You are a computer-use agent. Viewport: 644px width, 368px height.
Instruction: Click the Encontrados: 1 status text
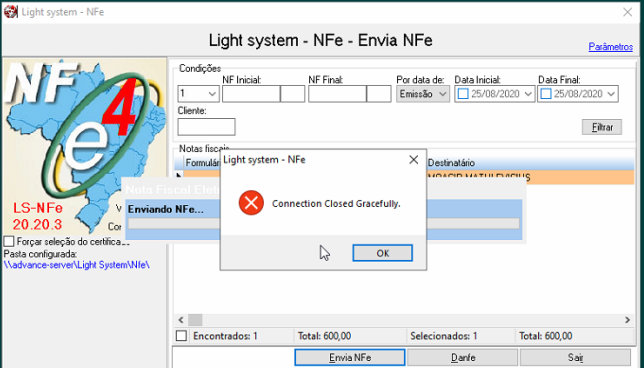[225, 336]
